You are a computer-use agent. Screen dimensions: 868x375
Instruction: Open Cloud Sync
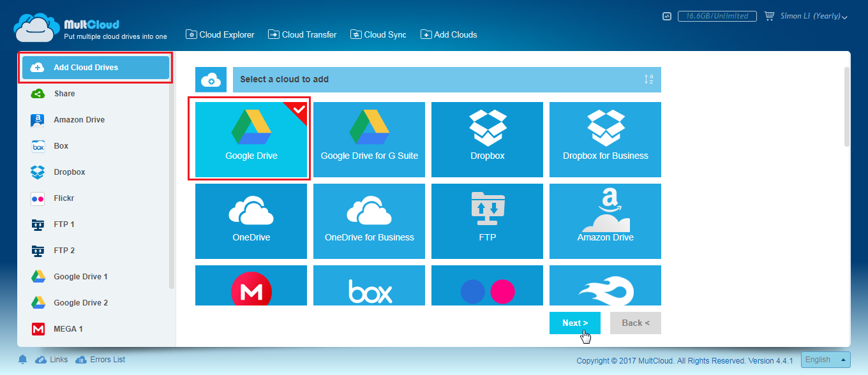378,34
